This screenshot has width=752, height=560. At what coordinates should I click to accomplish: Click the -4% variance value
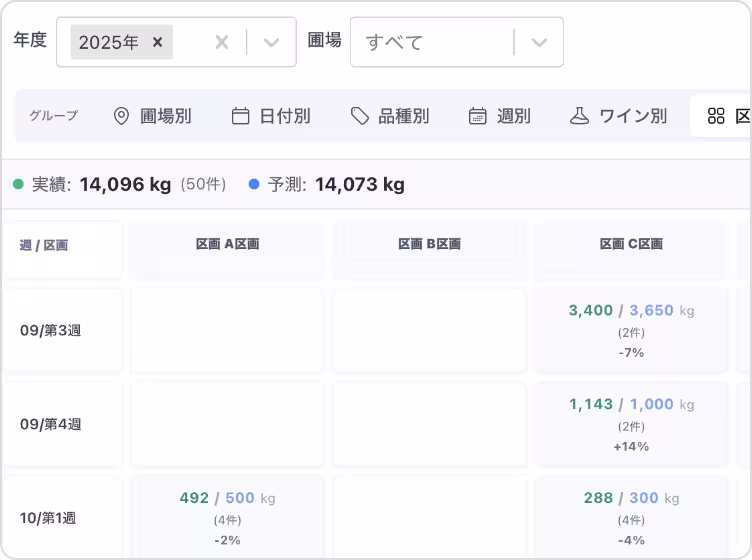click(631, 540)
